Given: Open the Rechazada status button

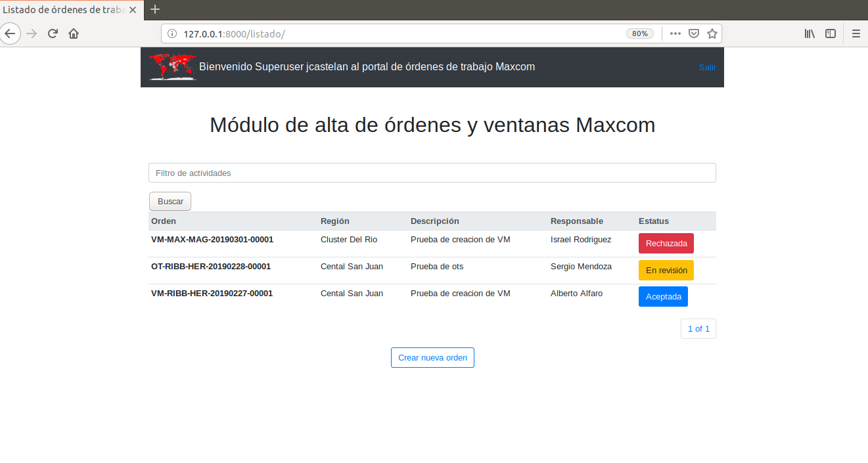Looking at the screenshot, I should [666, 243].
